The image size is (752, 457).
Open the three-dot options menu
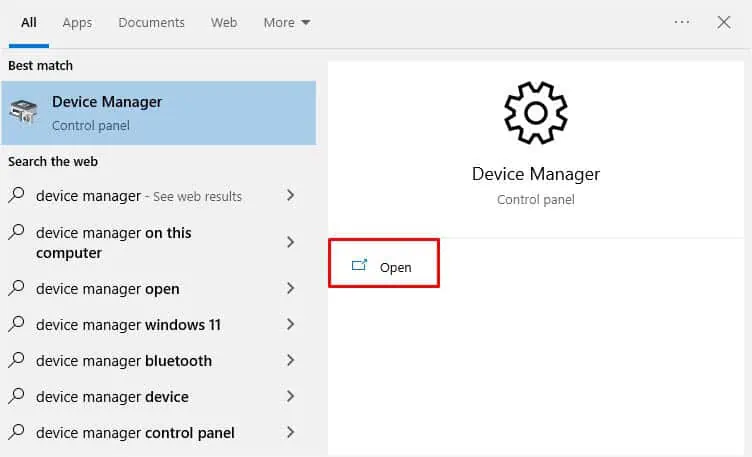tap(682, 22)
